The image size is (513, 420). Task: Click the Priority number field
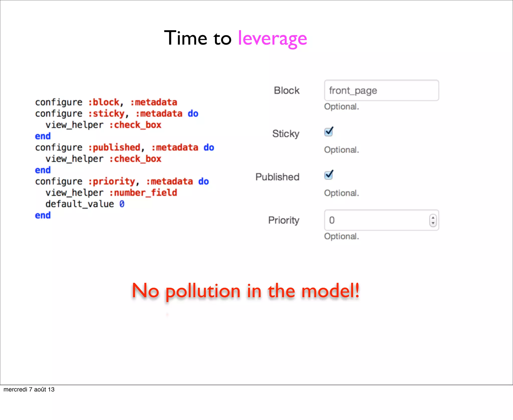click(x=381, y=220)
